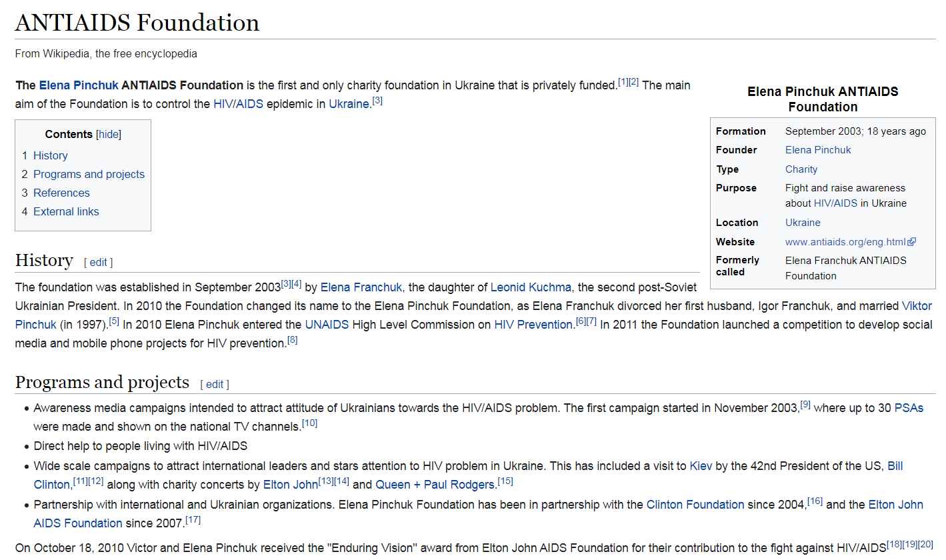Open HIV/AIDS link in intro paragraph
This screenshot has height=560, width=946.
(238, 104)
